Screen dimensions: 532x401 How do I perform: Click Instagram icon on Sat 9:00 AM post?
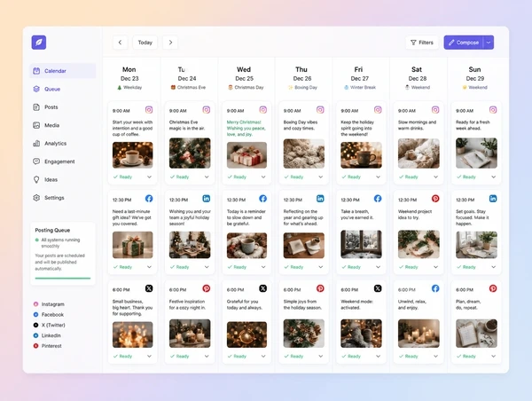click(x=435, y=110)
